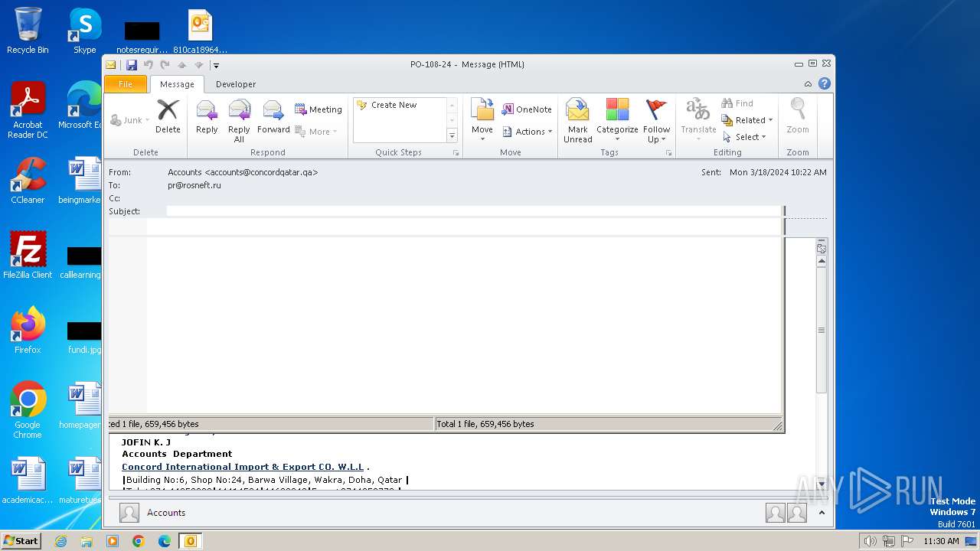Screen dimensions: 980x551
Task: Click the Action Center flag in tray
Action: pos(907,541)
